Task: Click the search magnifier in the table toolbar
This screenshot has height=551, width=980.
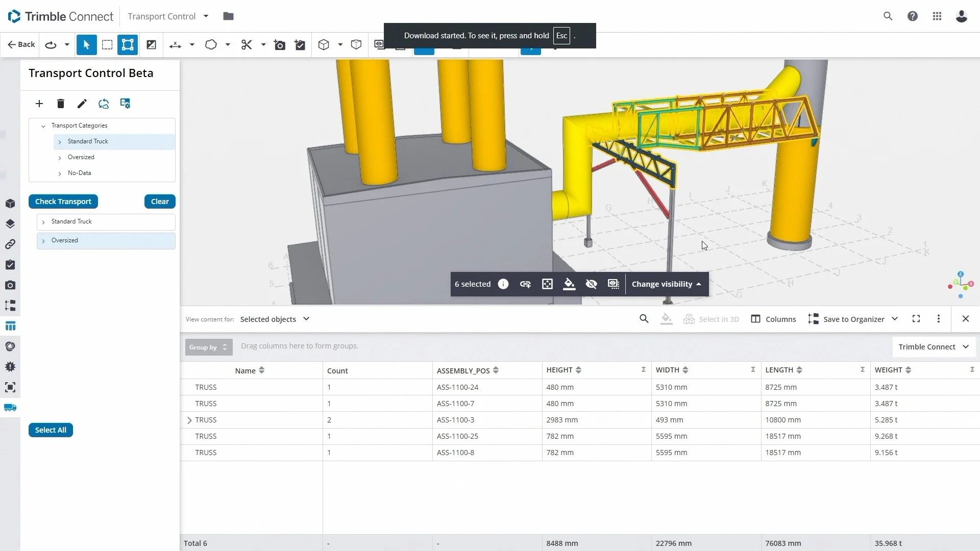Action: [x=644, y=319]
